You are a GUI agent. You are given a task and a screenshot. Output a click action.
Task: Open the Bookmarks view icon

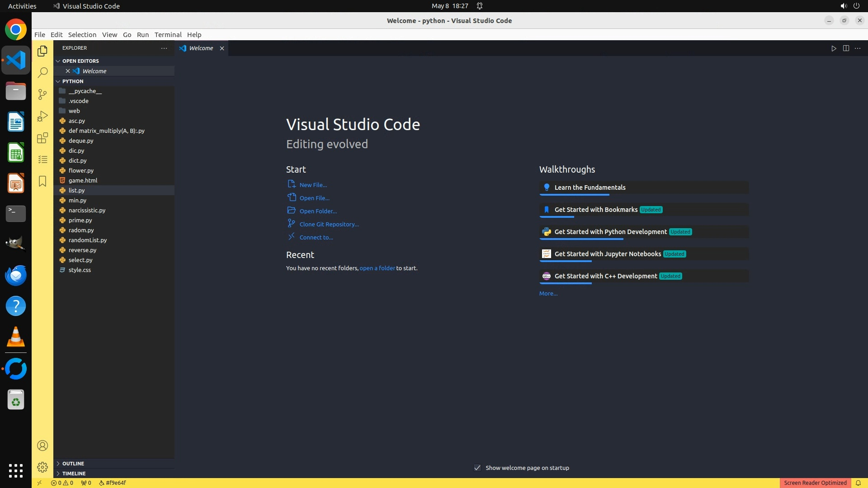point(42,181)
